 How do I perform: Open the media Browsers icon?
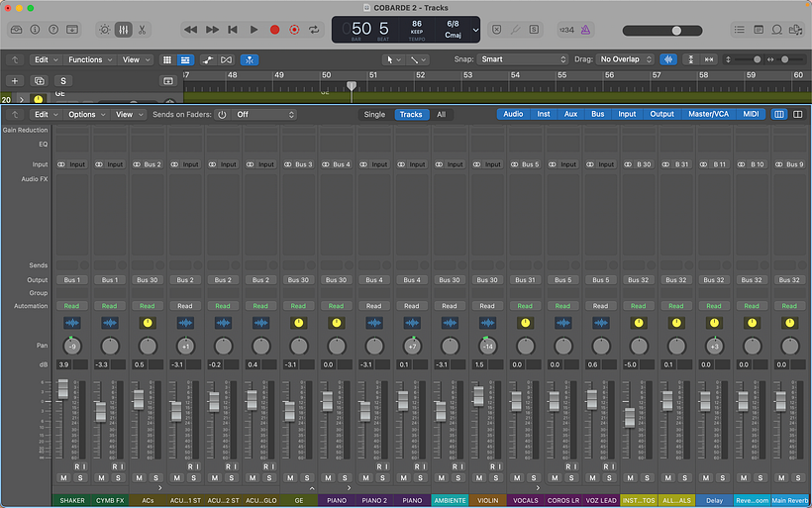tap(795, 30)
